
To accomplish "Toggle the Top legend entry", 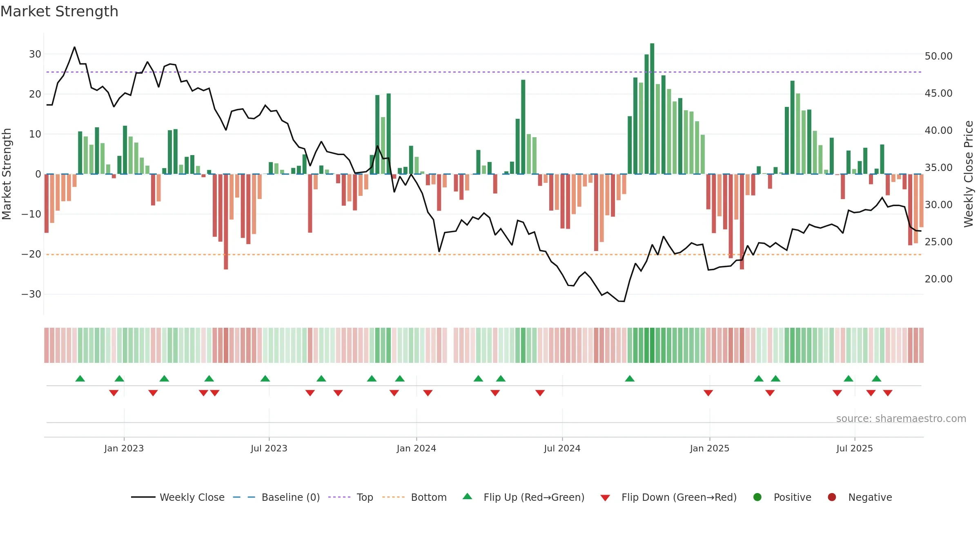I will coord(351,497).
